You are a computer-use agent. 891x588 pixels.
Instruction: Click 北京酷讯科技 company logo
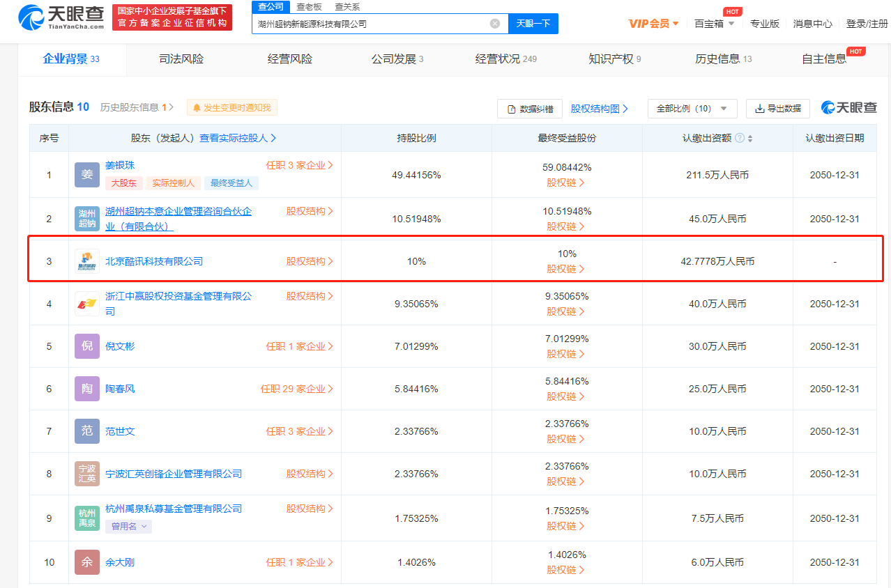(x=87, y=261)
